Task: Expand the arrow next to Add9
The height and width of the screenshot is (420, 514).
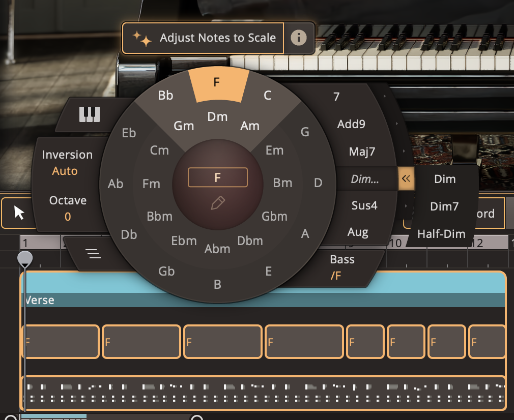Action: [396, 124]
